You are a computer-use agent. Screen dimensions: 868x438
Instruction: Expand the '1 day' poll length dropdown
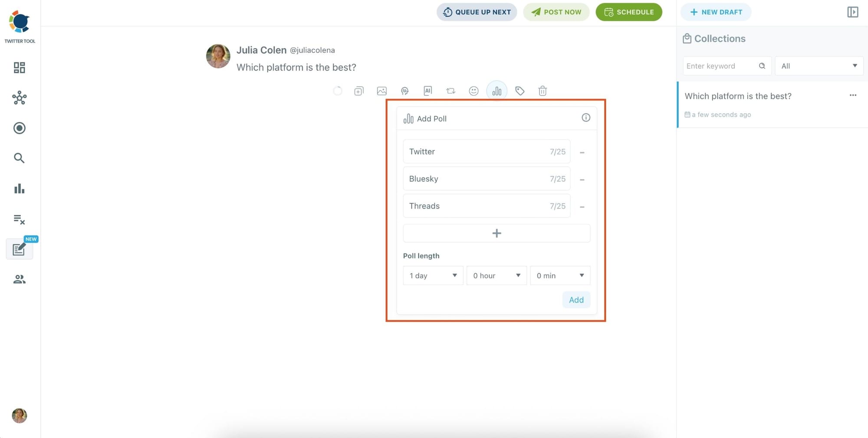433,276
